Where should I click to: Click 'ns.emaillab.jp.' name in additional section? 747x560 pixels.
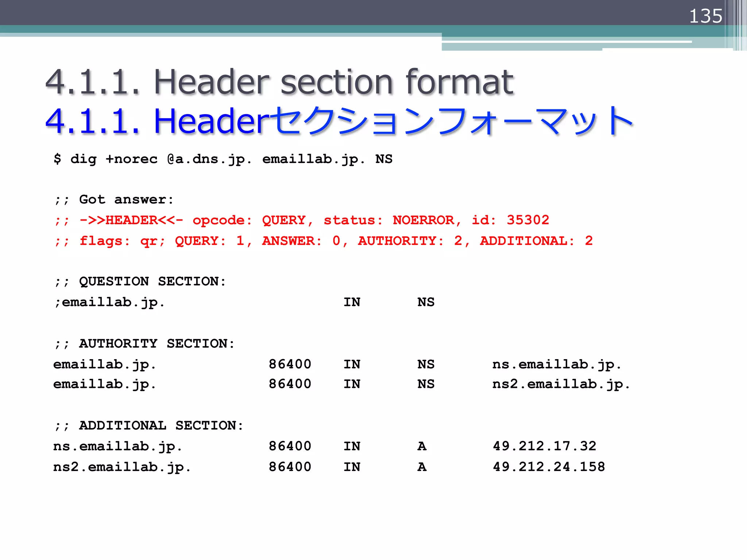118,446
